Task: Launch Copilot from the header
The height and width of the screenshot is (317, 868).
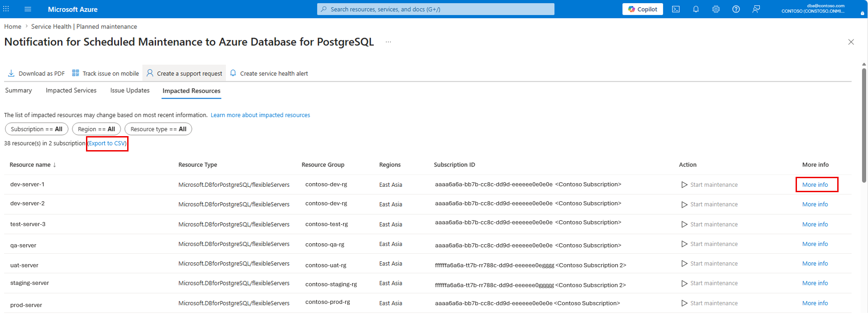Action: pyautogui.click(x=643, y=9)
